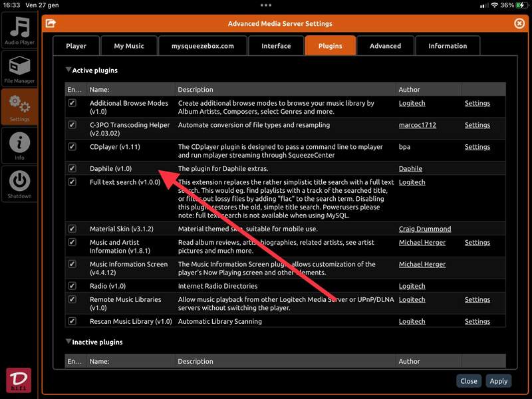Open the Advanced tab

pos(385,46)
